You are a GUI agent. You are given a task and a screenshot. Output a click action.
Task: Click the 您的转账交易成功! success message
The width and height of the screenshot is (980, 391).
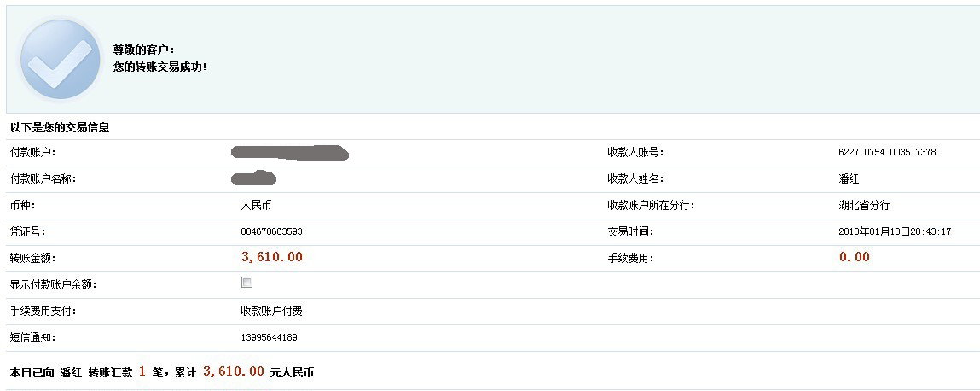point(159,67)
